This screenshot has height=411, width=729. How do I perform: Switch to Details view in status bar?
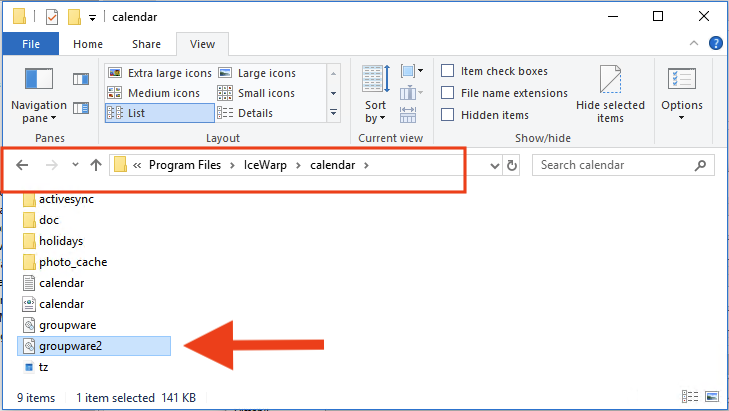click(689, 397)
